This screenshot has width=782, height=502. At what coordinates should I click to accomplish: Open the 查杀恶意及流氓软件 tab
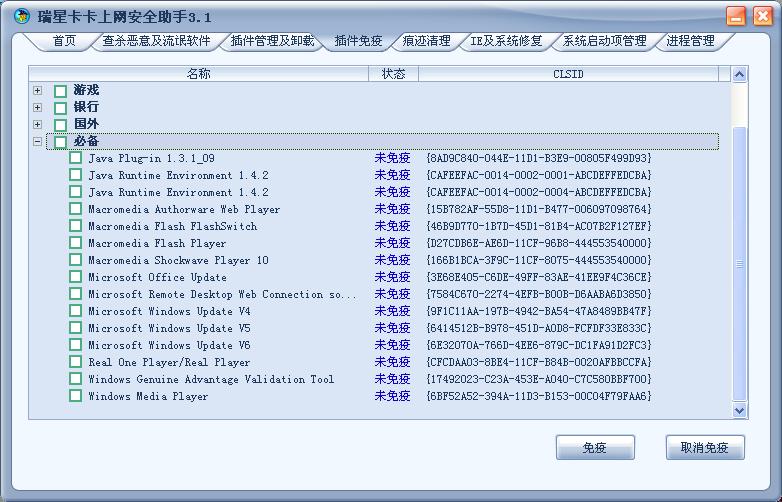(x=156, y=41)
